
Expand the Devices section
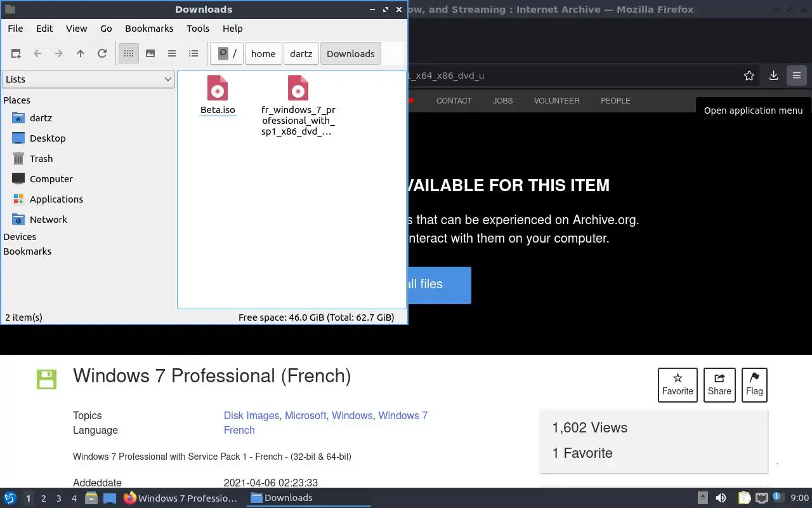click(x=20, y=237)
